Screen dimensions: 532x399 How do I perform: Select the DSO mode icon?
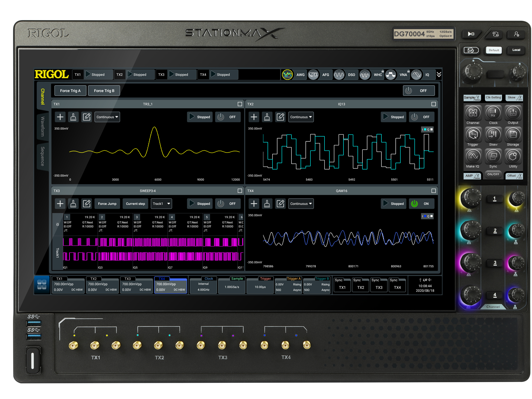(x=339, y=75)
